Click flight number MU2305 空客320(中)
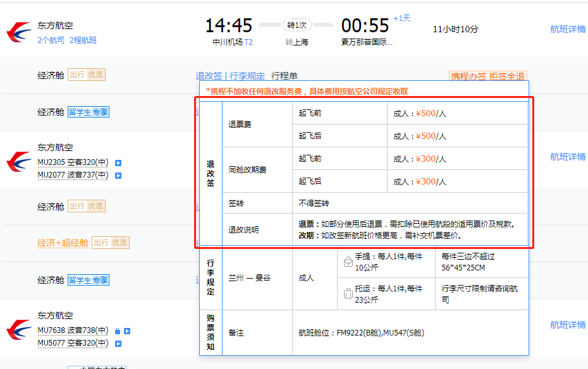Screen dimensions: 588x369 tap(73, 162)
